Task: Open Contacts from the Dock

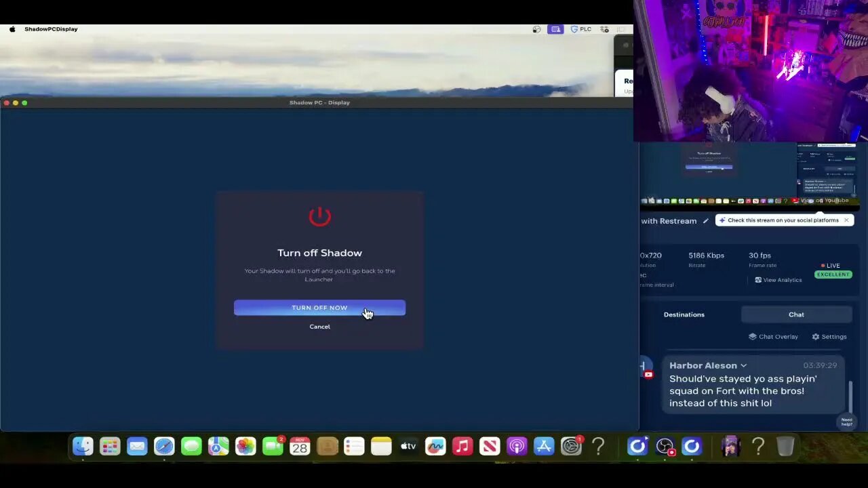Action: [x=327, y=447]
